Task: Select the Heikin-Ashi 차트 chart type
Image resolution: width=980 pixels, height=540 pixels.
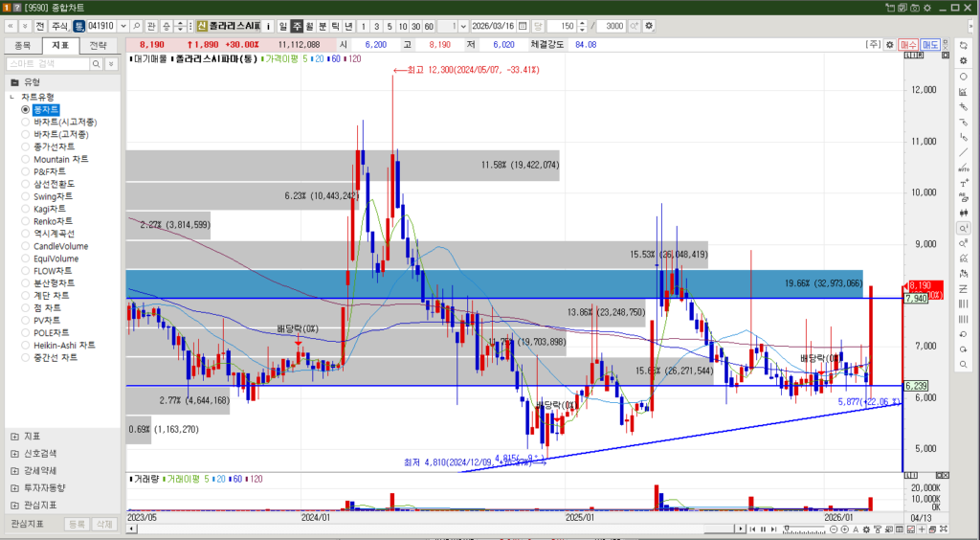Action: click(26, 345)
